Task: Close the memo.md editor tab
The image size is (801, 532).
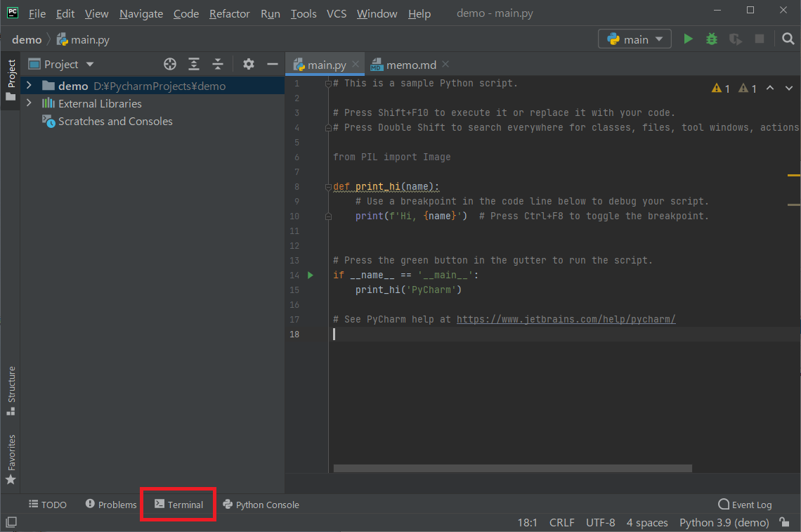Action: point(445,64)
